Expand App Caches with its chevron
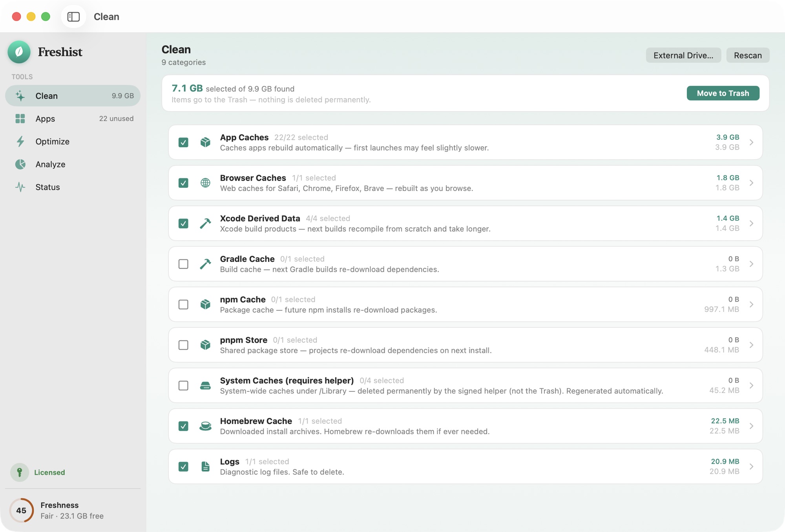Image resolution: width=785 pixels, height=532 pixels. (751, 142)
